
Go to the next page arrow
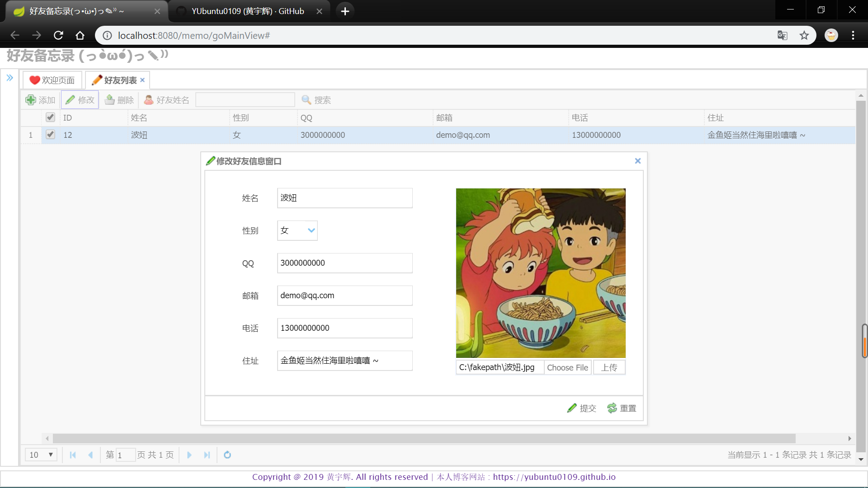[x=189, y=455]
